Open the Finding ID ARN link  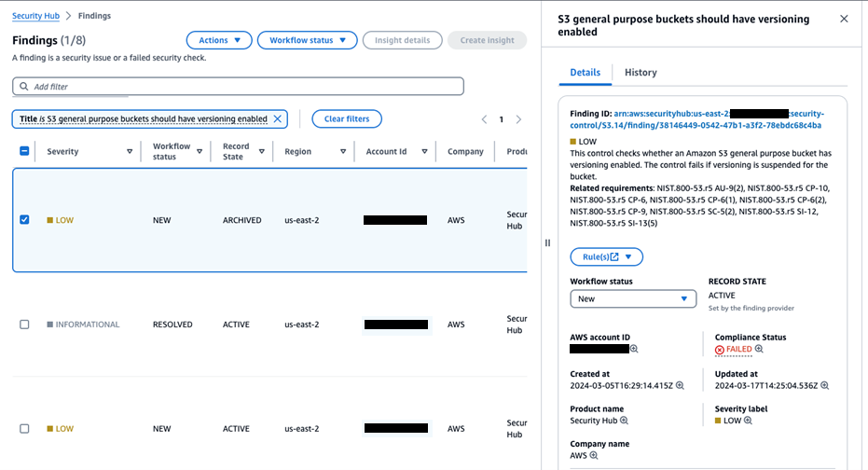point(697,119)
